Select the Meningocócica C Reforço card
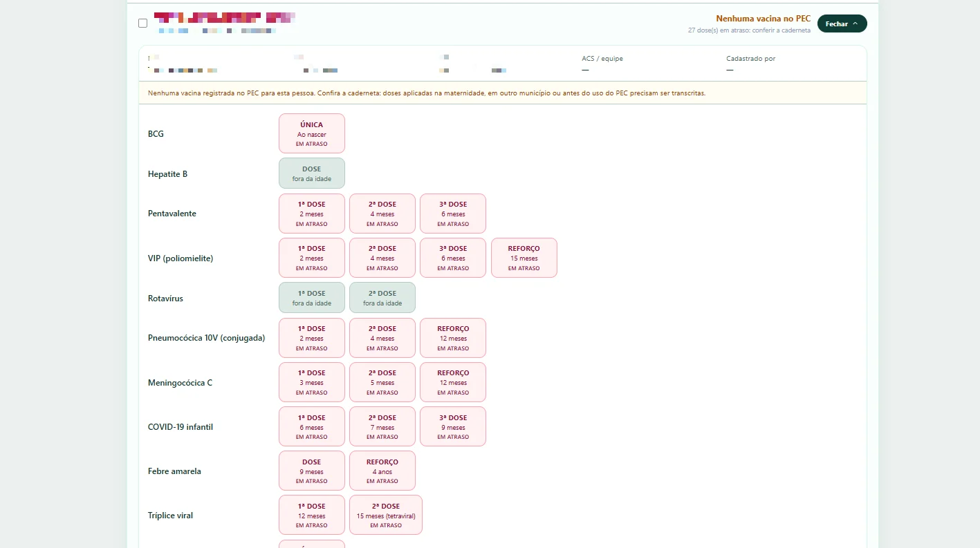980x548 pixels. point(453,382)
